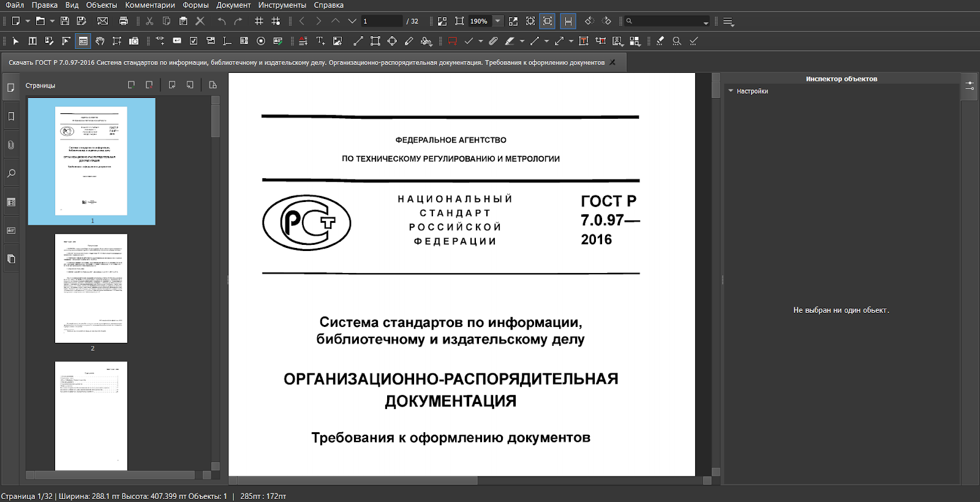
Task: Open the Комментарии menu
Action: 150,5
